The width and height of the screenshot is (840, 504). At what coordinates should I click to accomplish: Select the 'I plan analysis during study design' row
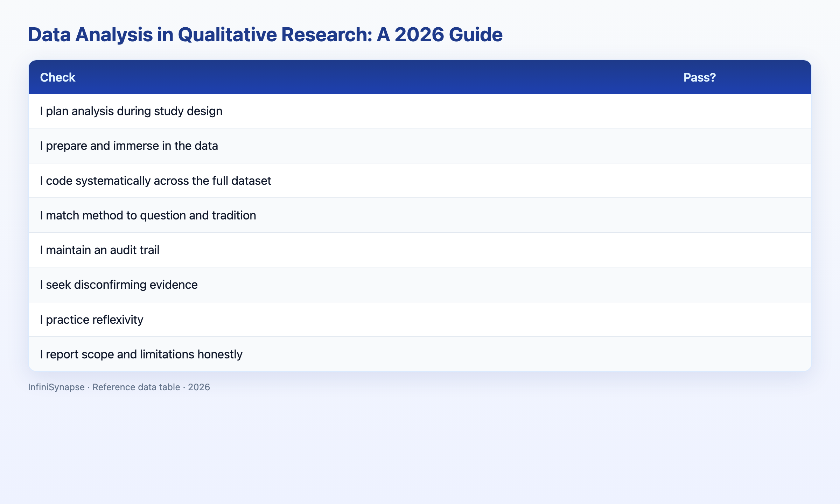tap(420, 111)
